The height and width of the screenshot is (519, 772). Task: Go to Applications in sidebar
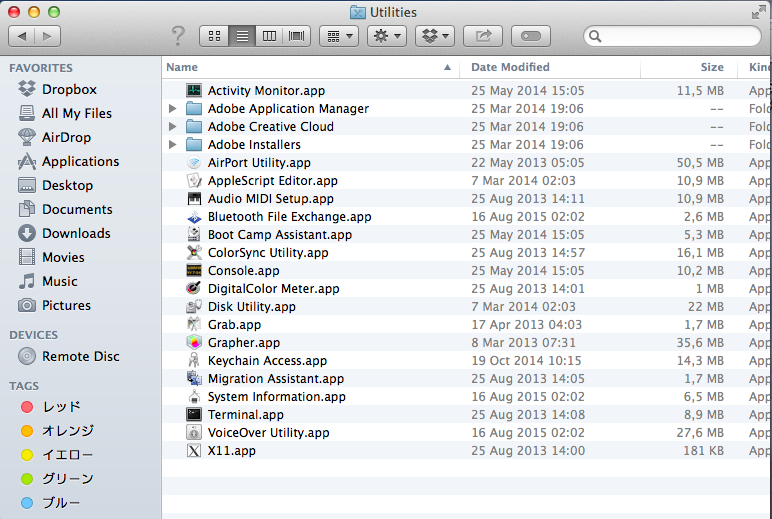(x=80, y=161)
